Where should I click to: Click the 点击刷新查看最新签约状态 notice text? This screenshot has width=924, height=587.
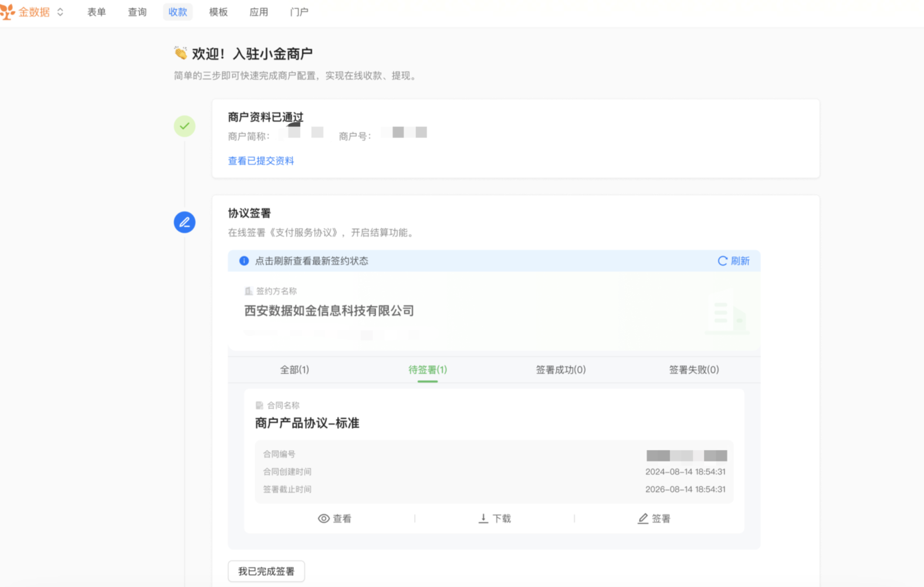point(312,261)
